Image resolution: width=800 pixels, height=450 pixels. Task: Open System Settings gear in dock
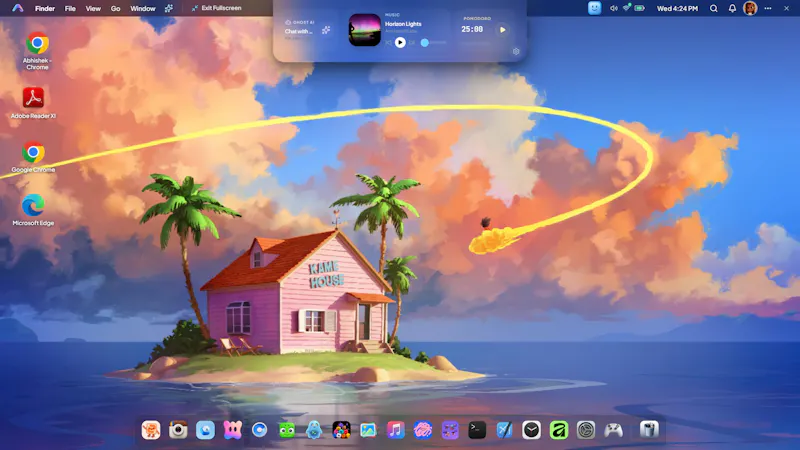[x=586, y=430]
